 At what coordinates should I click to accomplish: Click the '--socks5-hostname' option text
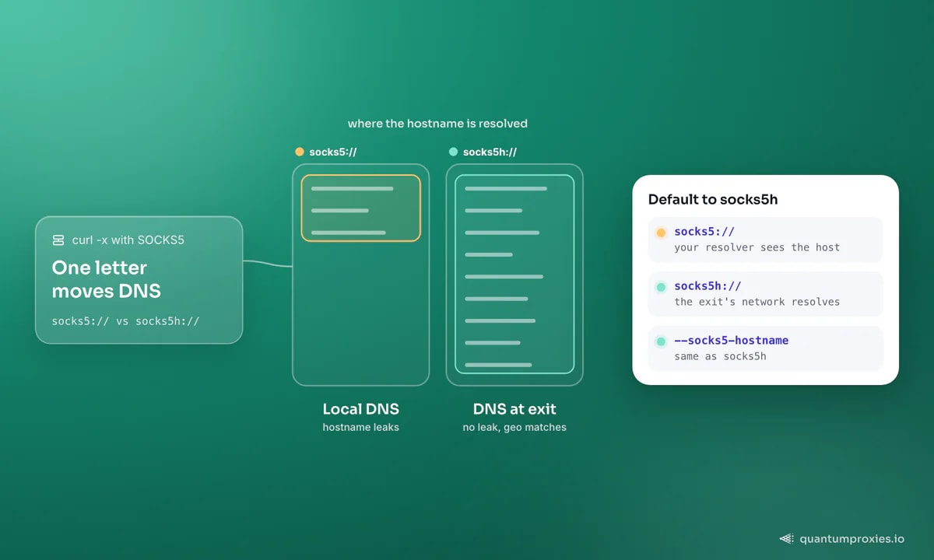click(x=731, y=341)
